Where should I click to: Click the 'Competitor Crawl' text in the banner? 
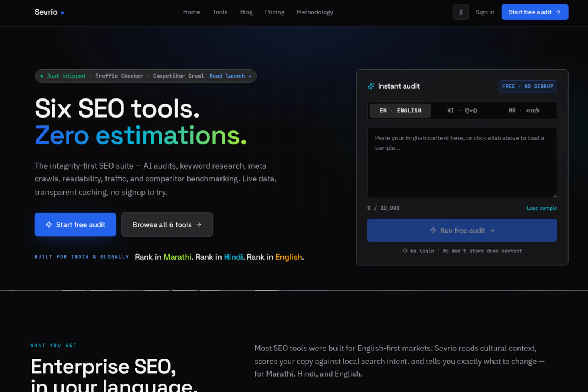179,76
